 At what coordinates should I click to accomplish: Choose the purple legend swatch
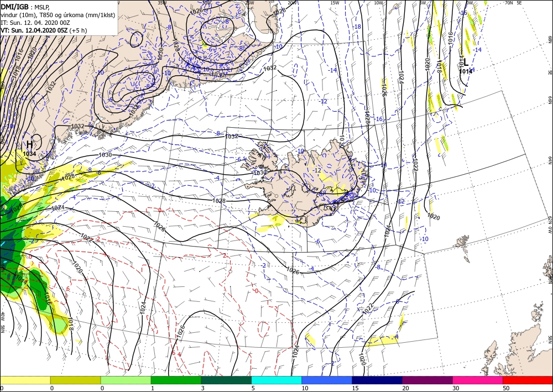(427, 380)
